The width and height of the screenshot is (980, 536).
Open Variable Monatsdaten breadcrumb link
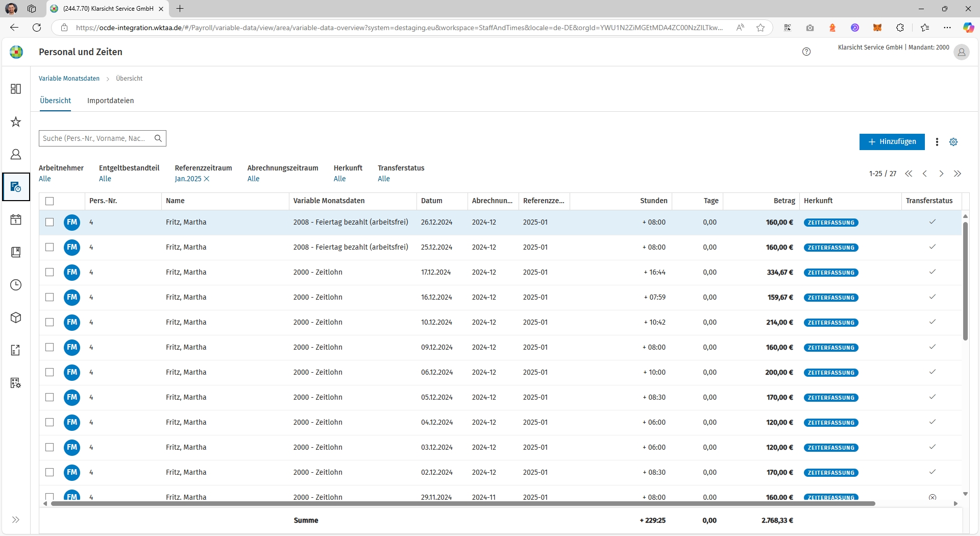(x=69, y=79)
